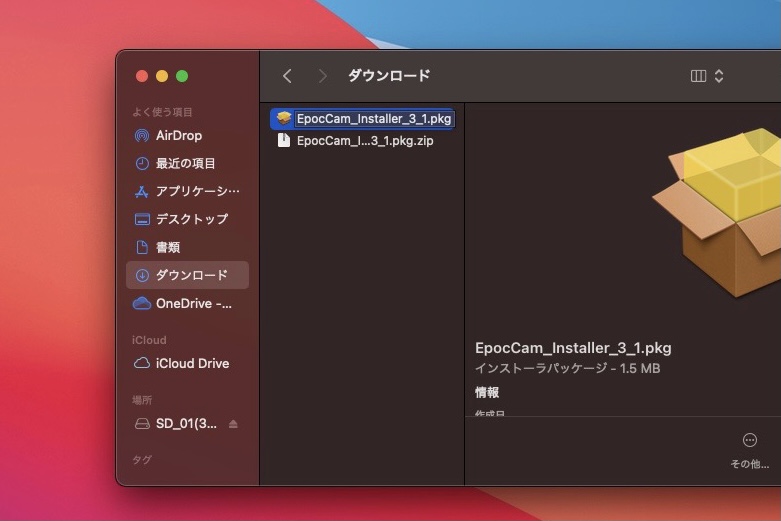Click the document icon beside 書類
The height and width of the screenshot is (521, 781).
[142, 247]
